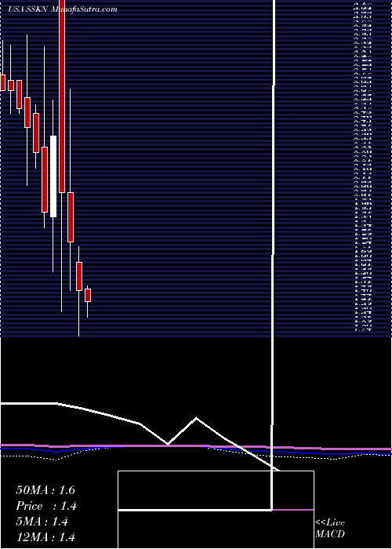Click the "50MA : 1.6" value text

[45, 490]
